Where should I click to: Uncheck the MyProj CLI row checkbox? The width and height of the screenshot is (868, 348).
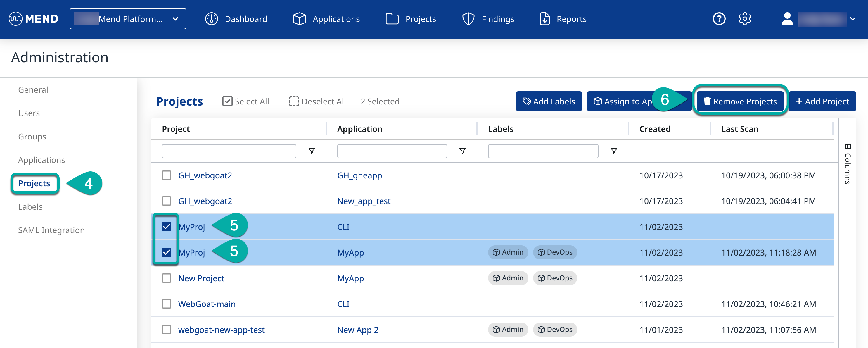coord(167,227)
